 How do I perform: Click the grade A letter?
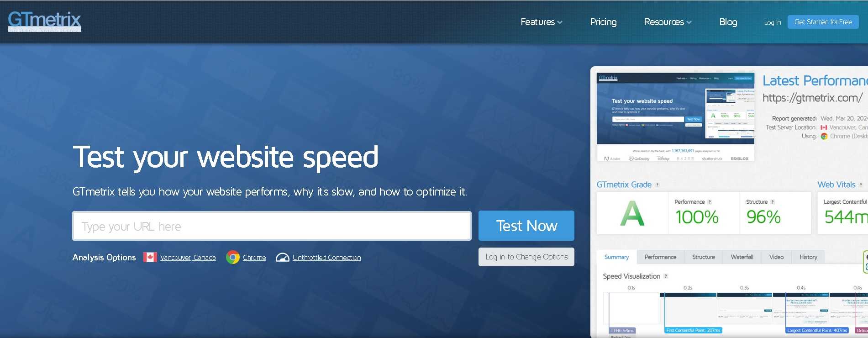(632, 213)
